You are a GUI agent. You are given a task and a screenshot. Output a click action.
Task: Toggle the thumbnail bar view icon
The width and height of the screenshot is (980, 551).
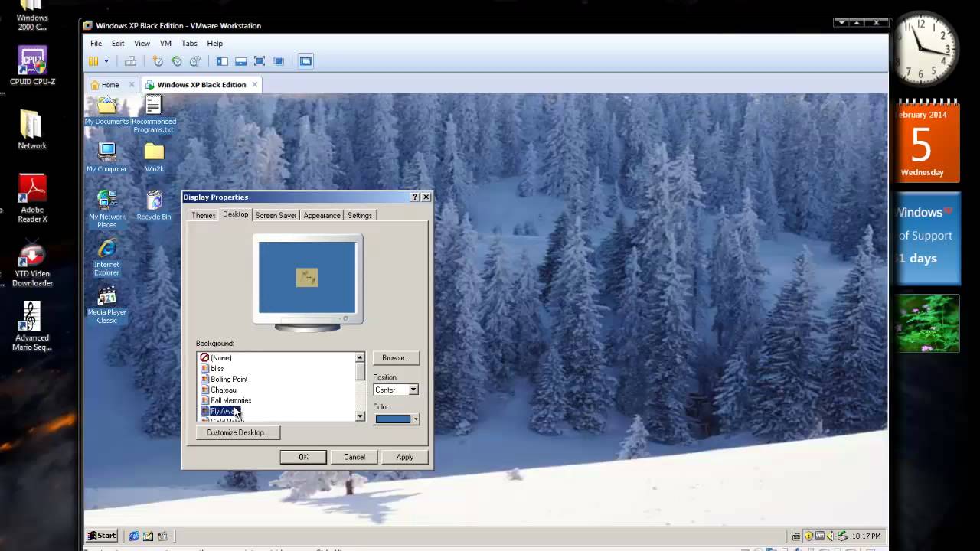[240, 61]
